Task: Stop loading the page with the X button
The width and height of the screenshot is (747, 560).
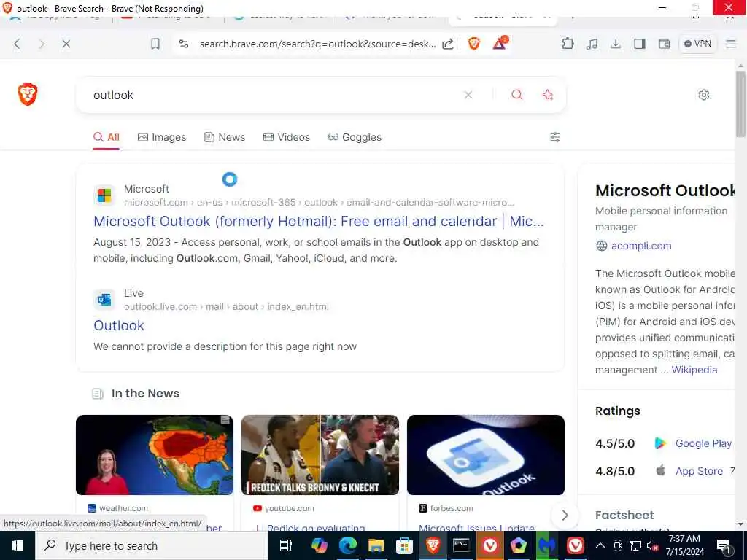Action: 66,44
